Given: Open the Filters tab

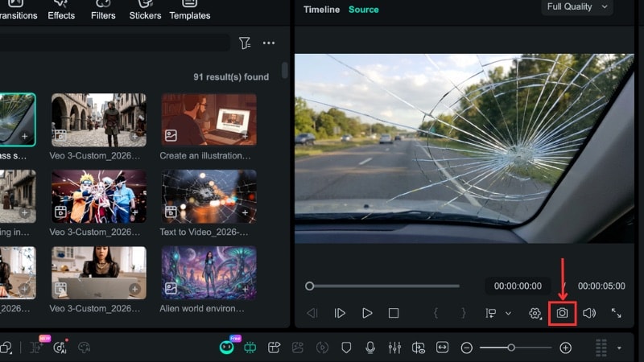Looking at the screenshot, I should tap(103, 10).
